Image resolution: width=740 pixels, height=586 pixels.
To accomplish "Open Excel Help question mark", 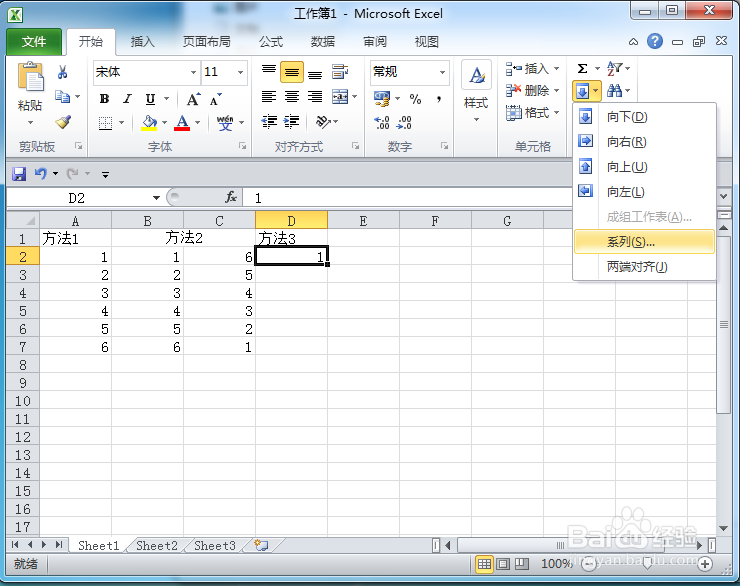I will (x=655, y=42).
